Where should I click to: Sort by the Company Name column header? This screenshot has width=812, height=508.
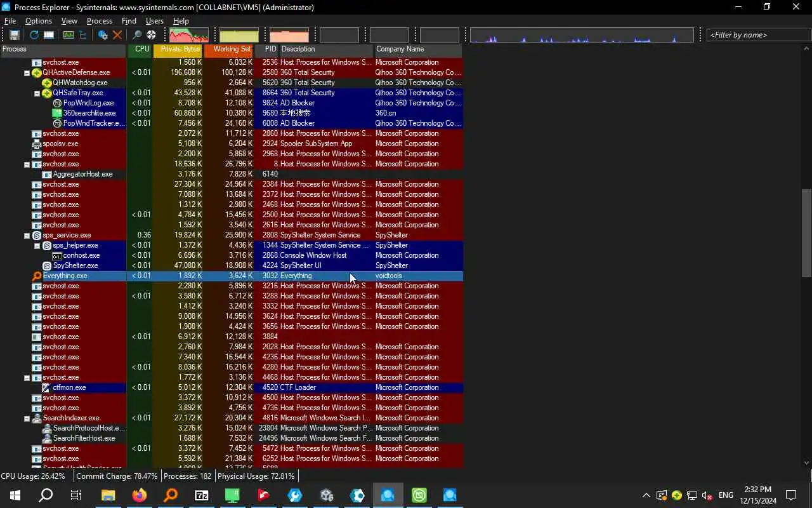click(419, 50)
